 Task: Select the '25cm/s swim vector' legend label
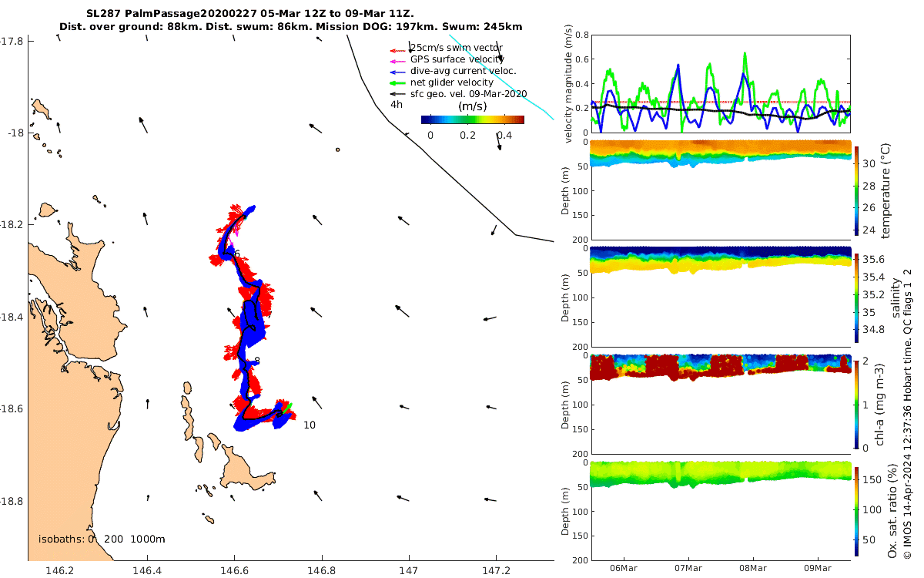click(x=456, y=48)
